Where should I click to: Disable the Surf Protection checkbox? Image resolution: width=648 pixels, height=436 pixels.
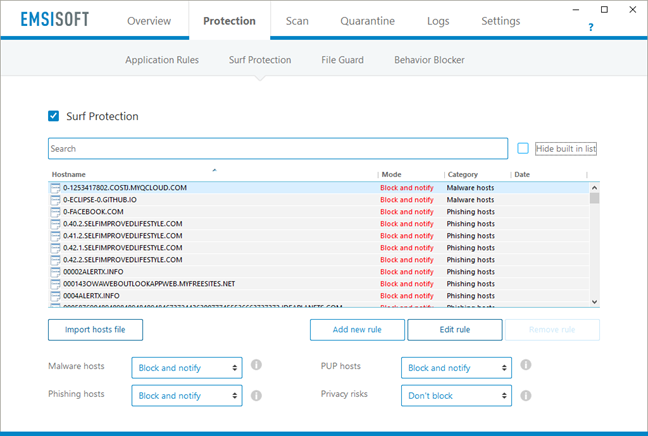click(x=53, y=116)
